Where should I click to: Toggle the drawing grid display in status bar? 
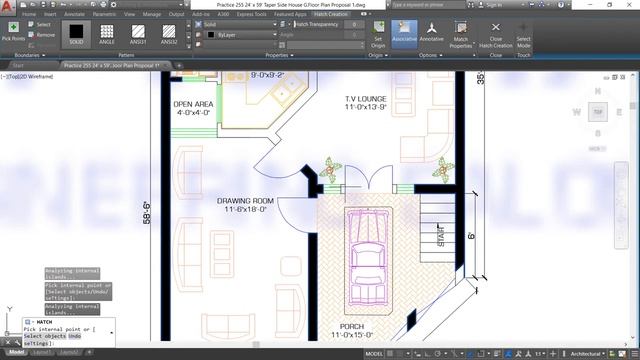(390, 353)
